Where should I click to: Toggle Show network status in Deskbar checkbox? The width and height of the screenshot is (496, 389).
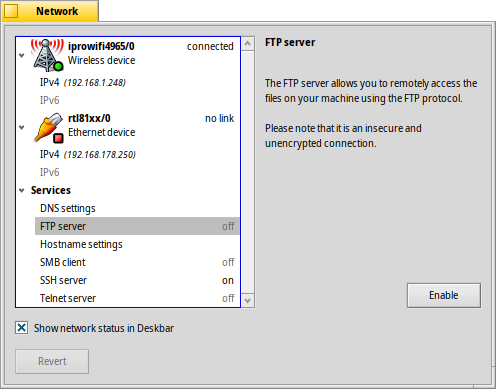(21, 328)
